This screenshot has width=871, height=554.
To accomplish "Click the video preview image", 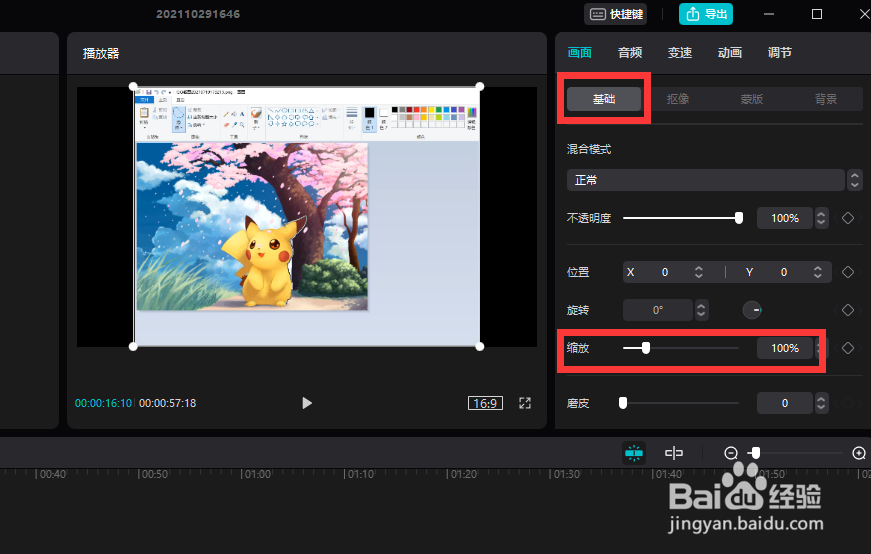I will [x=307, y=217].
